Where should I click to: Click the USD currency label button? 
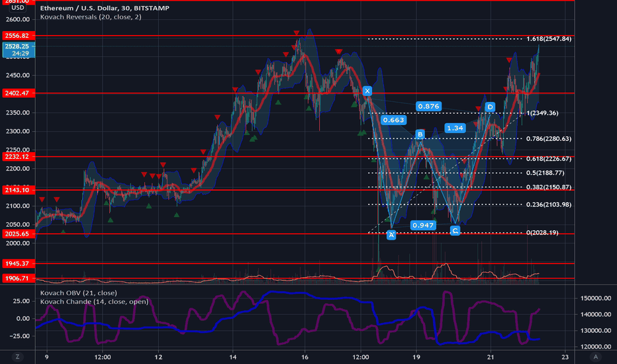tap(18, 7)
